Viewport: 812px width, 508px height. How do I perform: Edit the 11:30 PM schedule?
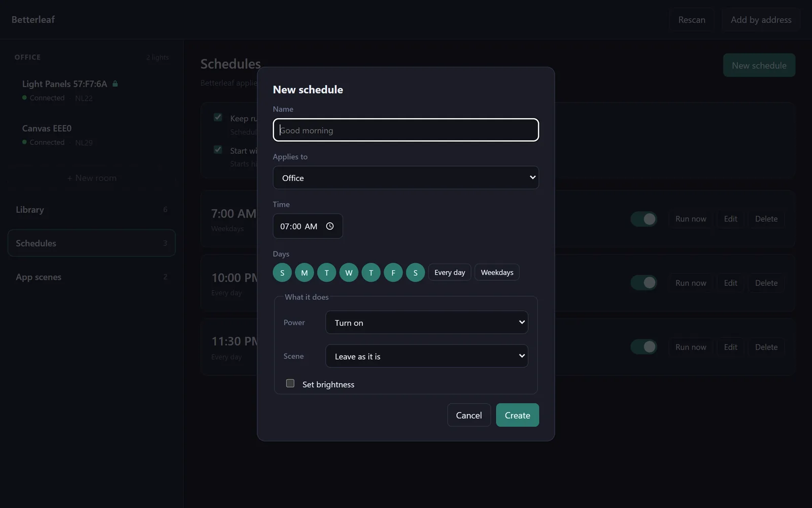730,347
